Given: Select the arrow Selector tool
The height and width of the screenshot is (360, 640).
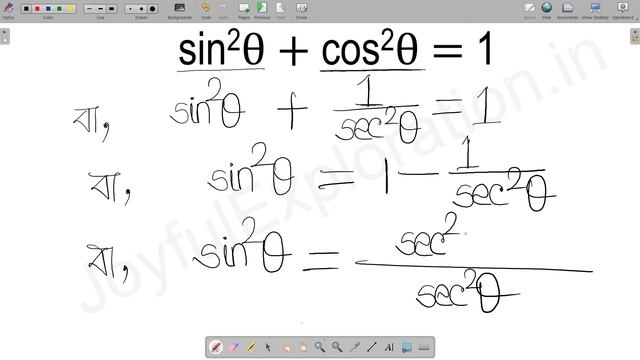Looking at the screenshot, I should pyautogui.click(x=268, y=347).
